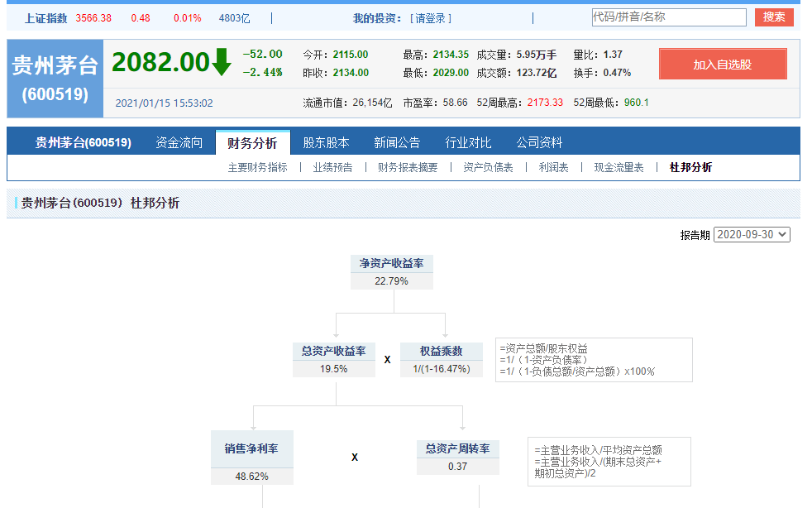Open the 公司资料 tab
Viewport: 812px width, 508px height.
click(539, 142)
